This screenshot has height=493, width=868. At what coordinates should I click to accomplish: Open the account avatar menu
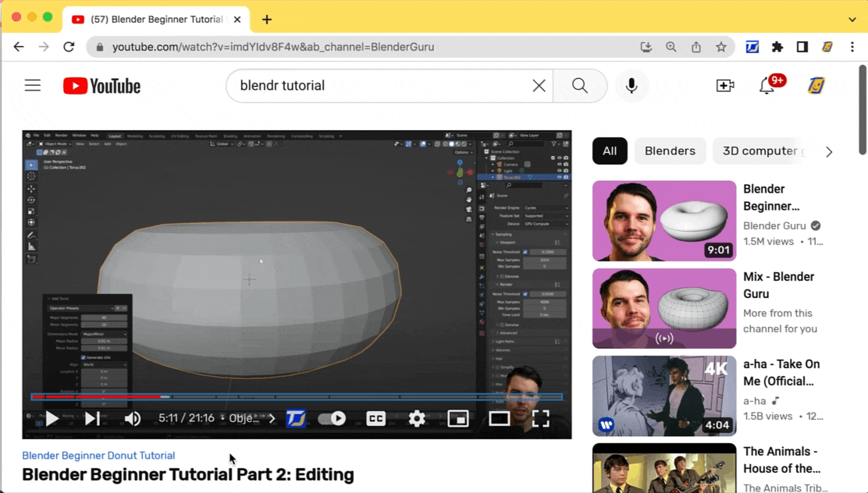click(x=816, y=86)
